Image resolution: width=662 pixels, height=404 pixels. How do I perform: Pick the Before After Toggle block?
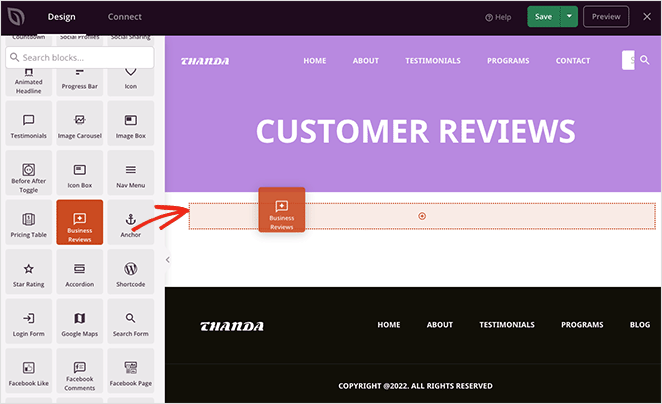[28, 175]
